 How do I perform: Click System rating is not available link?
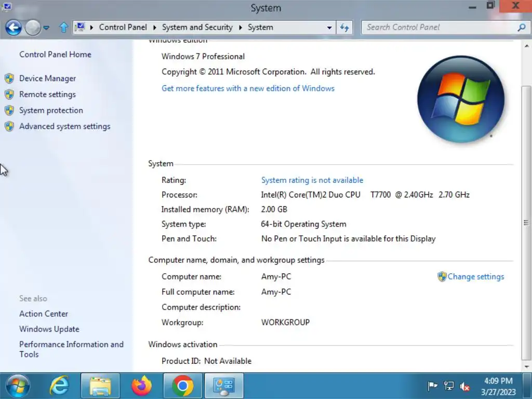(312, 180)
